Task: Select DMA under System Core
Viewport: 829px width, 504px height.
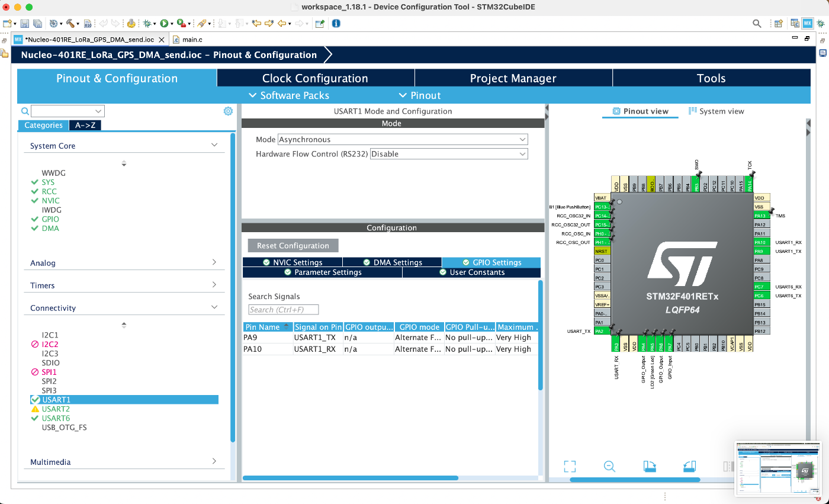Action: point(50,229)
